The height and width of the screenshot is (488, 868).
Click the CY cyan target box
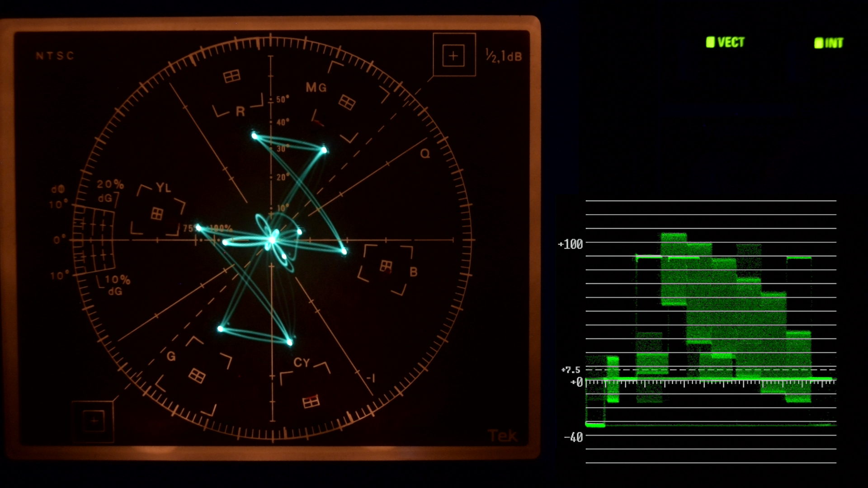(311, 401)
